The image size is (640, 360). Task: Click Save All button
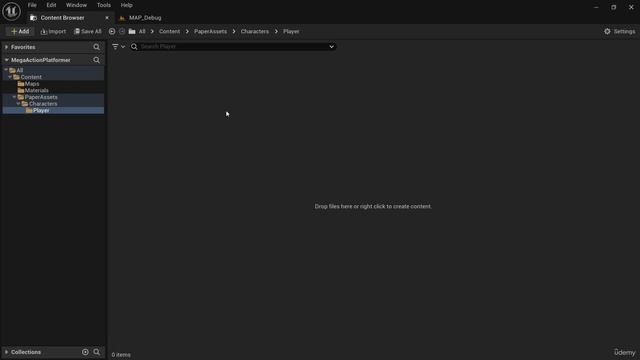[87, 31]
